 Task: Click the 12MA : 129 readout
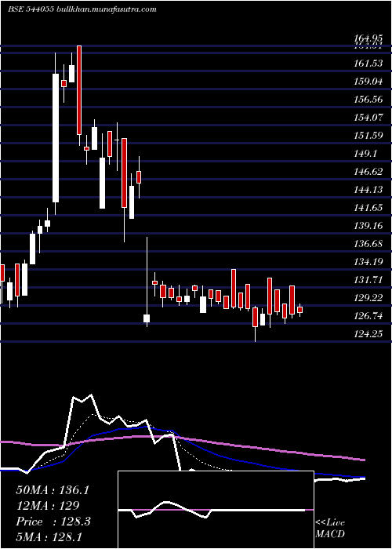point(48,505)
